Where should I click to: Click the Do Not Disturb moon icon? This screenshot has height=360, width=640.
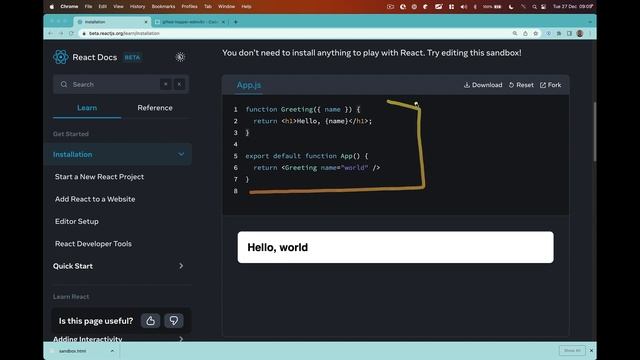(511, 7)
